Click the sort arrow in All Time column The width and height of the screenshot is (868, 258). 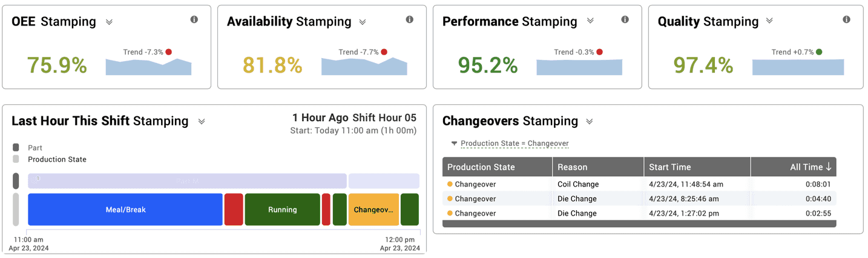coord(829,167)
